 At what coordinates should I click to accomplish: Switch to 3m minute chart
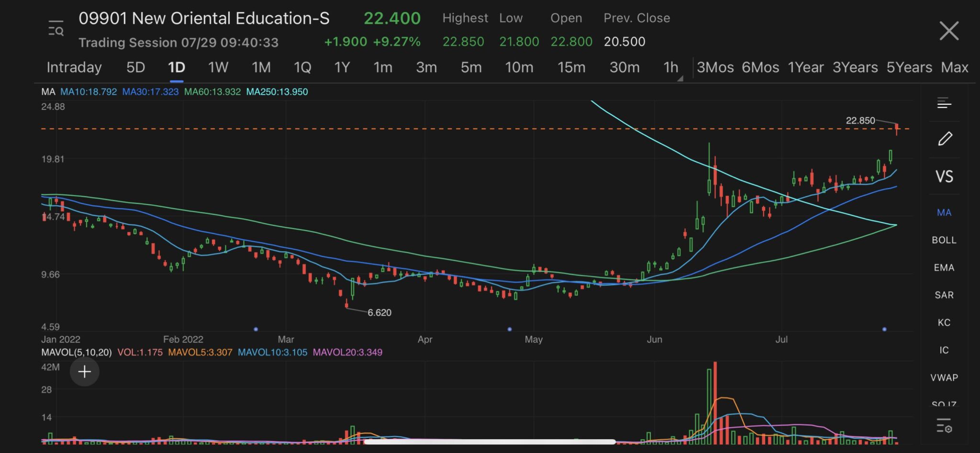tap(426, 67)
